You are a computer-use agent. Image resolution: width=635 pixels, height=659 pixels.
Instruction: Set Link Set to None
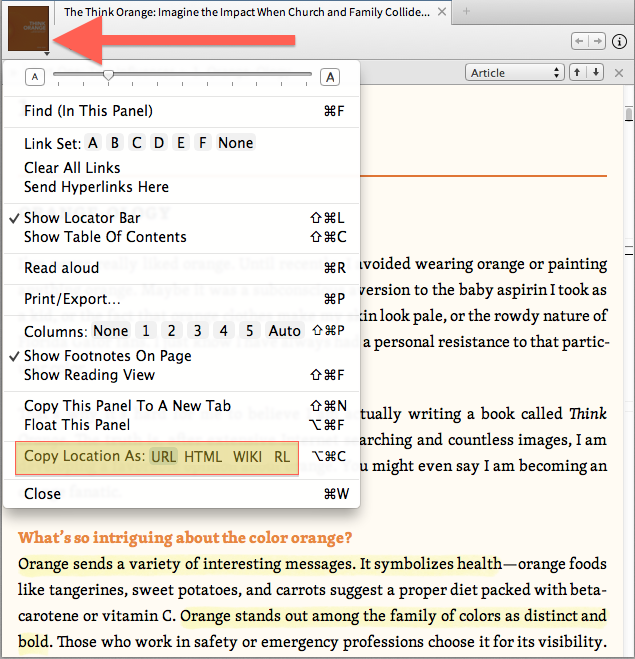[236, 143]
